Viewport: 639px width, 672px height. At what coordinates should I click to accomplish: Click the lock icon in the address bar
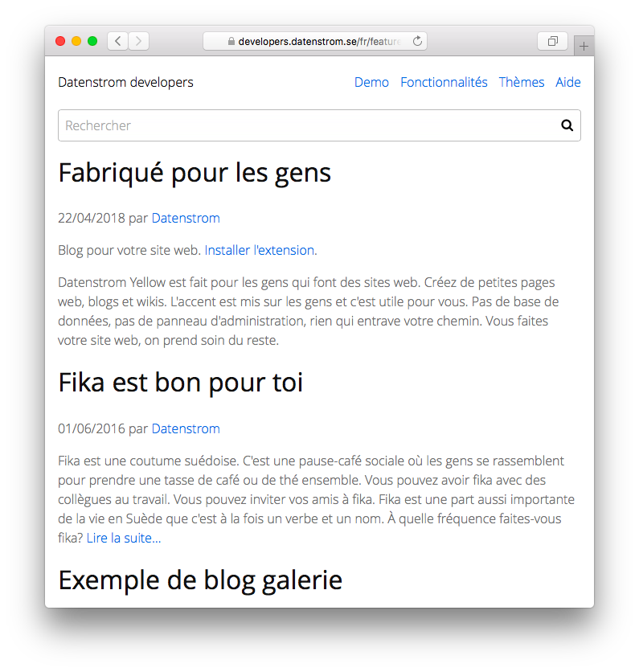coord(231,41)
